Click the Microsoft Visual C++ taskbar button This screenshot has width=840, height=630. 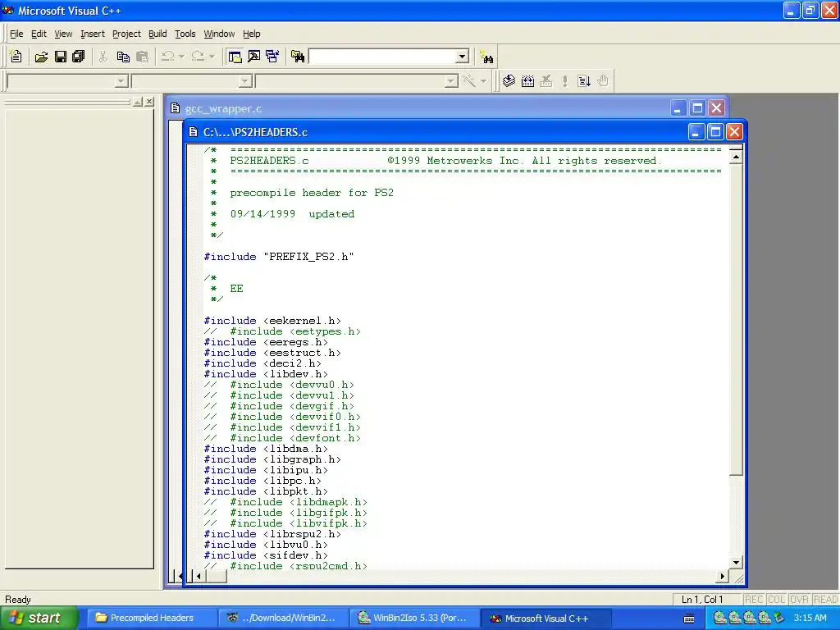click(x=546, y=618)
